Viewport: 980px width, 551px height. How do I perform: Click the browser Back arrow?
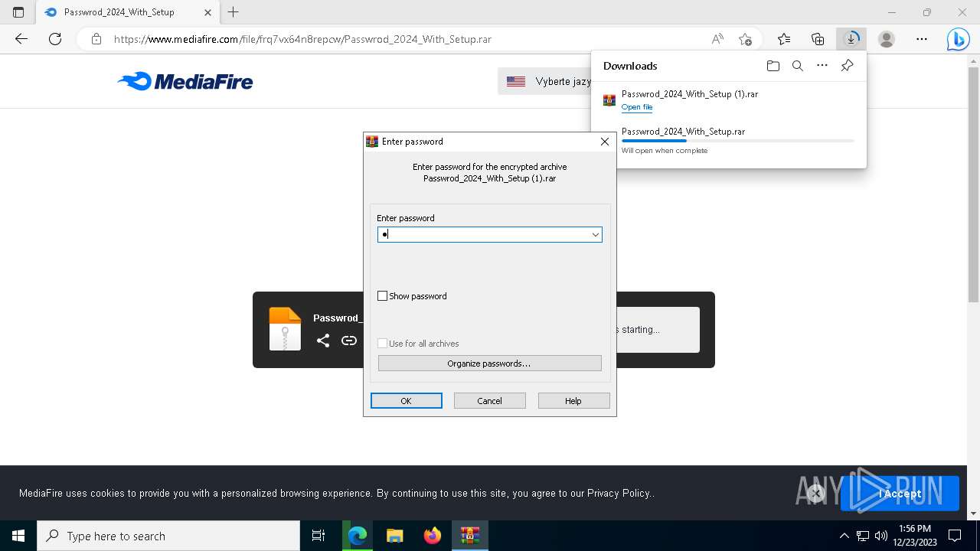(x=21, y=39)
